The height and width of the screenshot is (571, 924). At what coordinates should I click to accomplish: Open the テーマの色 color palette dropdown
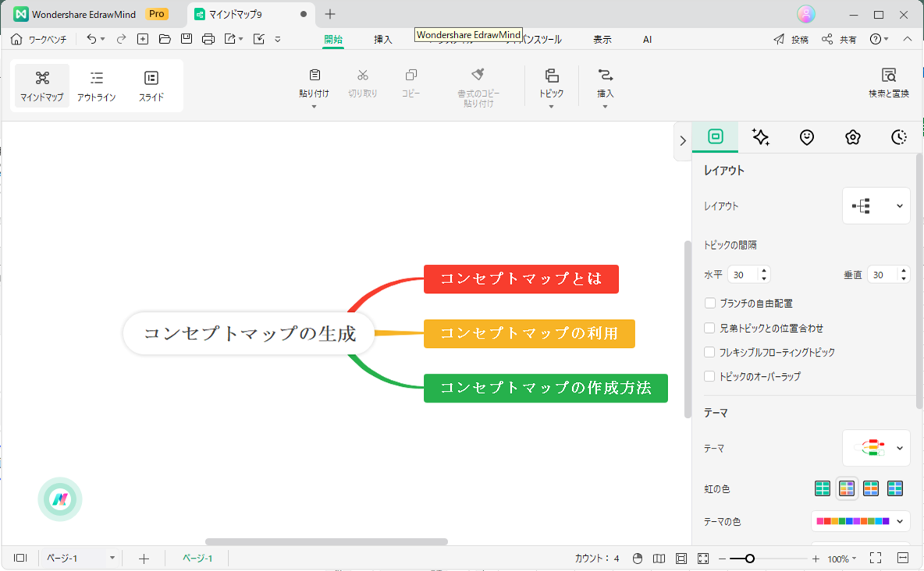(x=860, y=521)
